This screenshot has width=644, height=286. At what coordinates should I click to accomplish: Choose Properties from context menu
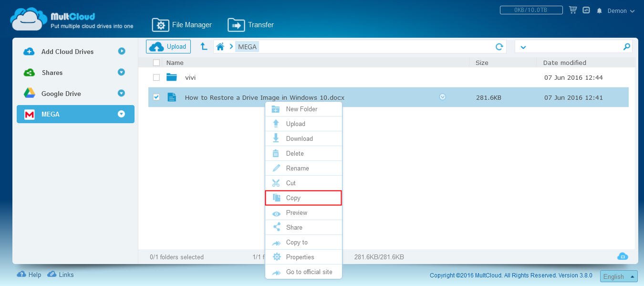tap(303, 257)
